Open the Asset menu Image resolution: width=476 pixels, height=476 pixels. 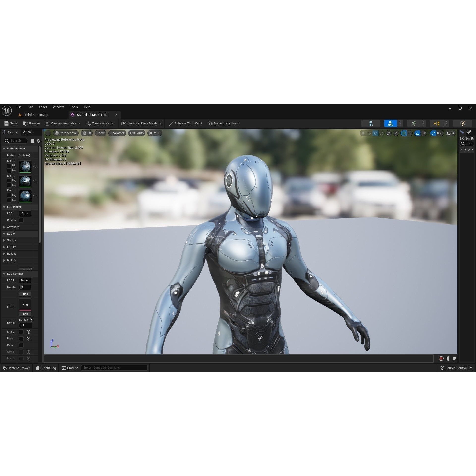pos(43,107)
